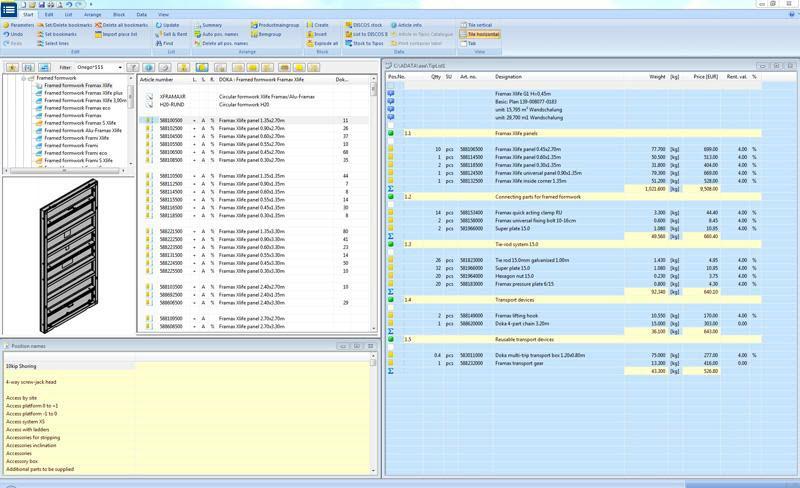Screen dimensions: 800x488
Task: Collapse the Framed formwork tree node
Action: pos(23,78)
